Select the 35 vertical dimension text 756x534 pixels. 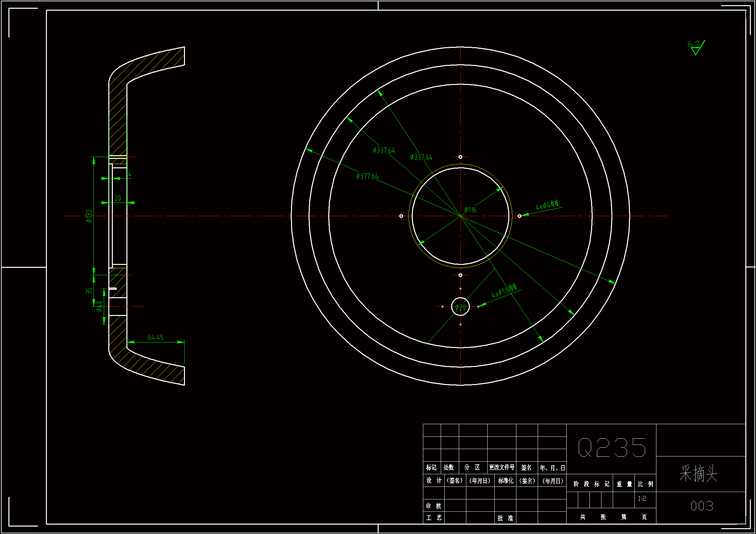tap(89, 291)
